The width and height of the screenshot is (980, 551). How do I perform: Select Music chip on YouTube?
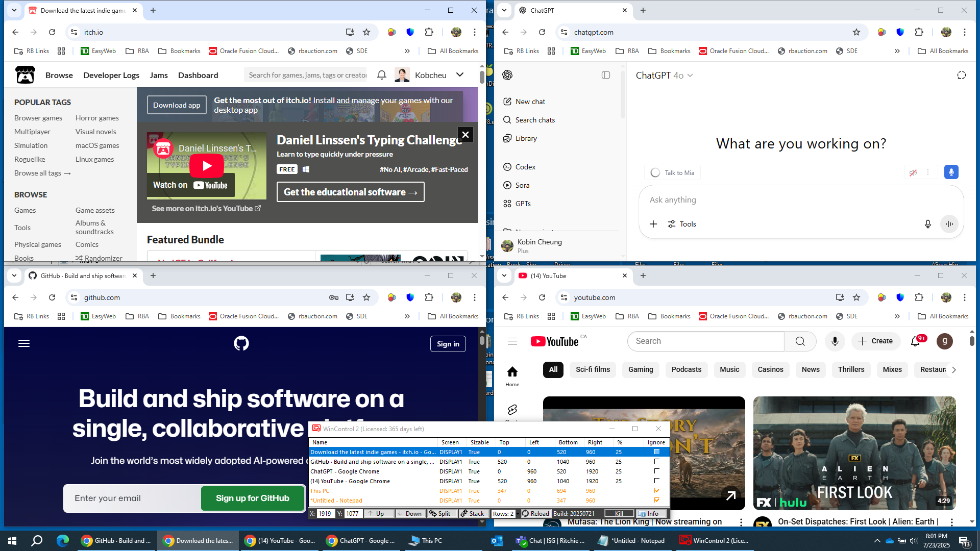(x=729, y=369)
